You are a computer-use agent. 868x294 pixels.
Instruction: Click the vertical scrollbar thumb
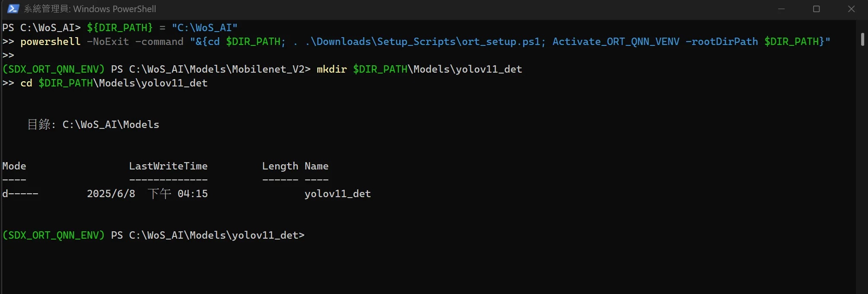[862, 39]
